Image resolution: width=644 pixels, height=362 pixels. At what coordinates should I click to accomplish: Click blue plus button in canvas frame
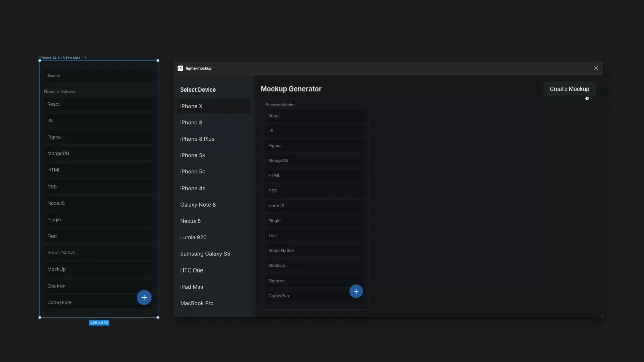tap(144, 298)
